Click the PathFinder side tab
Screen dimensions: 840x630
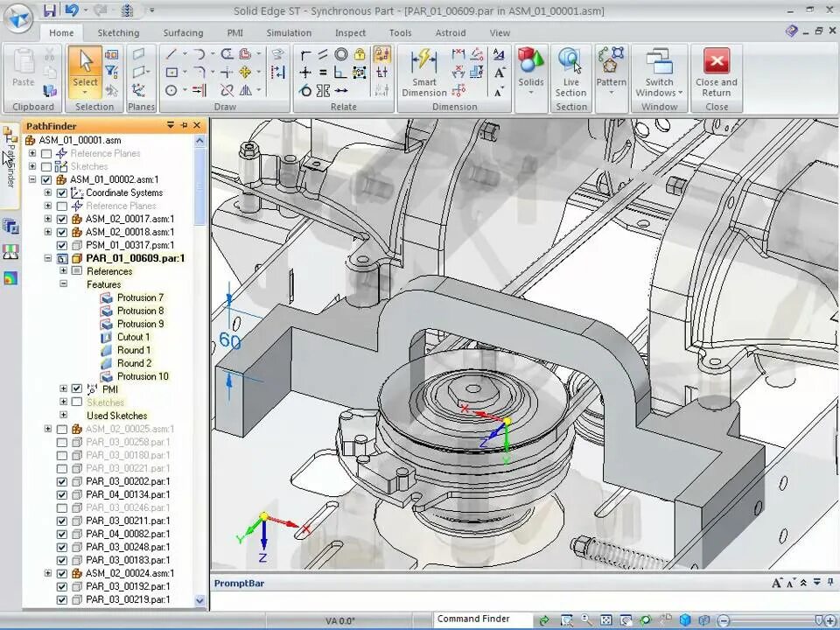pyautogui.click(x=10, y=165)
